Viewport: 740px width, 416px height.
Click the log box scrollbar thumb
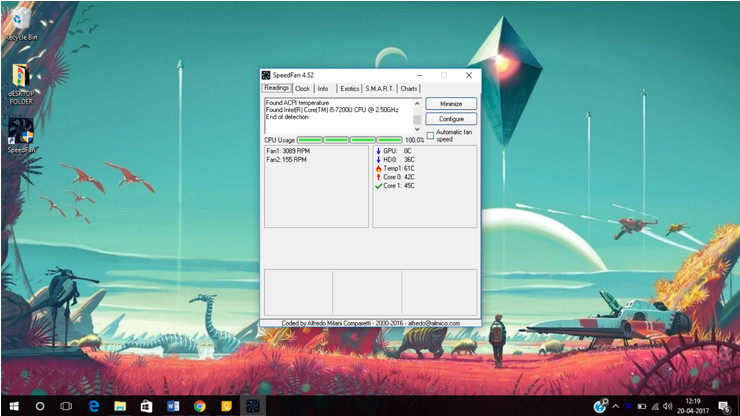point(417,119)
